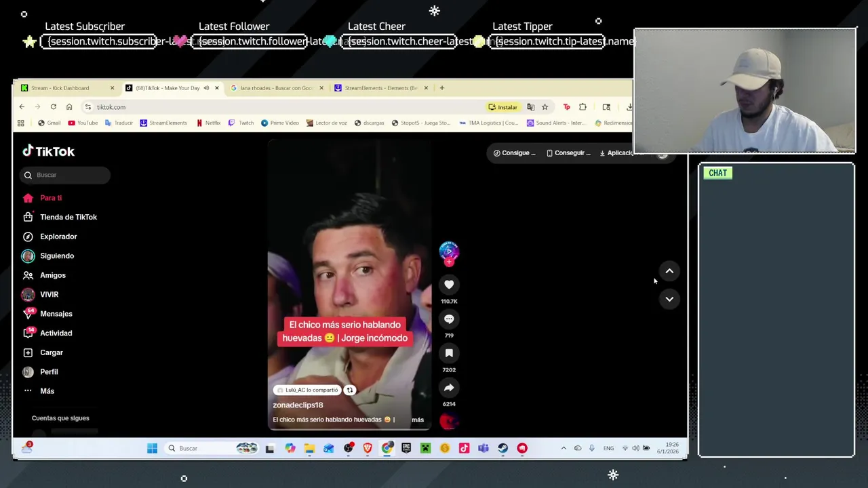This screenshot has height=488, width=868.
Task: Open Microsoft Teams from taskbar
Action: point(484,448)
